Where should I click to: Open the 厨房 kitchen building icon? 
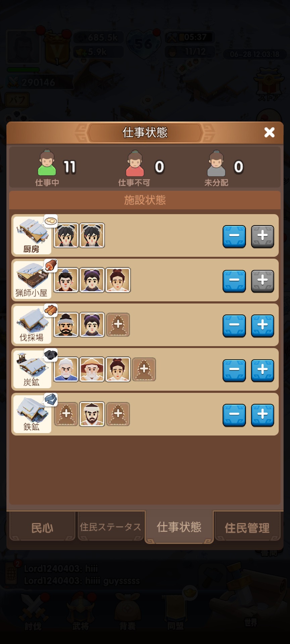[32, 235]
